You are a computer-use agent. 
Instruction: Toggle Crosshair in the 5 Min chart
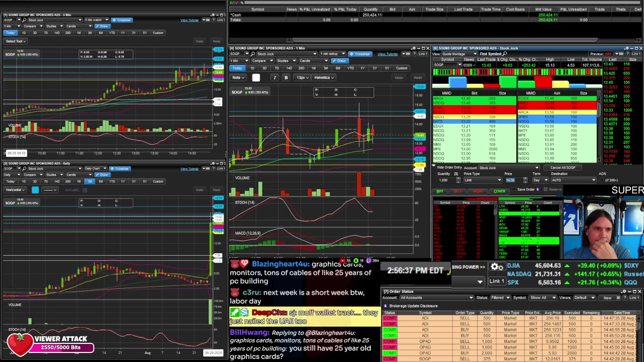(122, 20)
